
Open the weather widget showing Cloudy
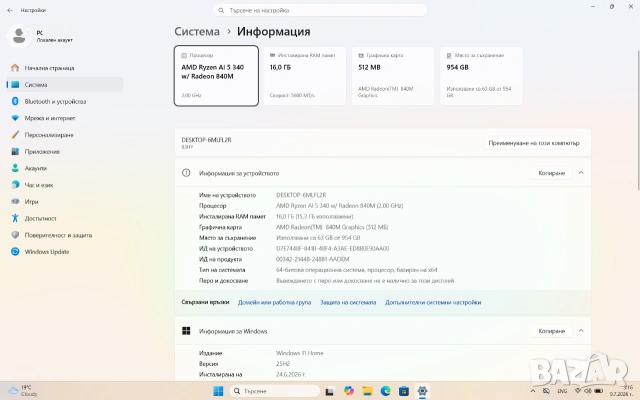point(24,391)
